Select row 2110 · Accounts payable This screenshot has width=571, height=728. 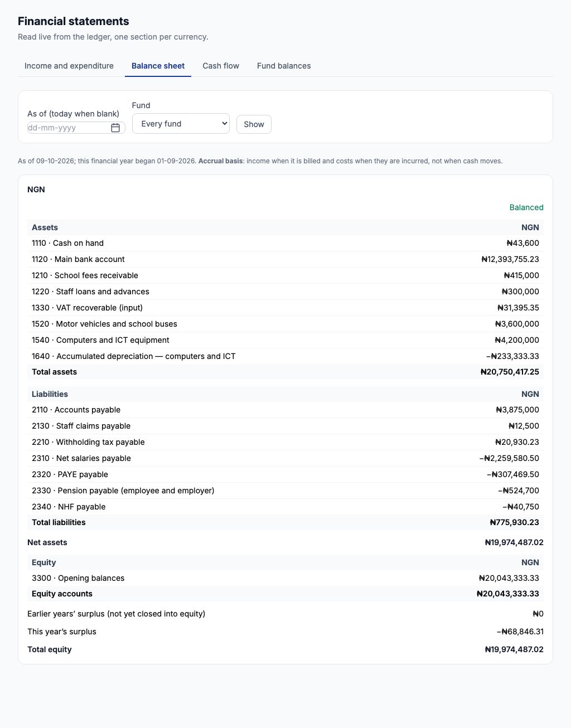click(x=285, y=410)
